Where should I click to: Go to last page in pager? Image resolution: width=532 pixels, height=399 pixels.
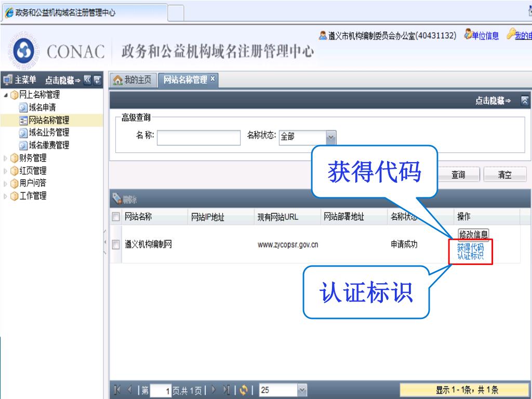click(227, 390)
